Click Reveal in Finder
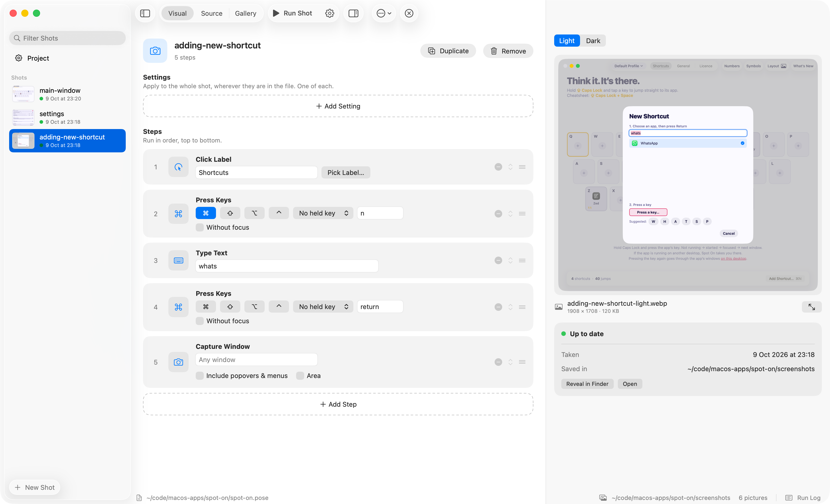This screenshot has width=830, height=504. tap(587, 384)
